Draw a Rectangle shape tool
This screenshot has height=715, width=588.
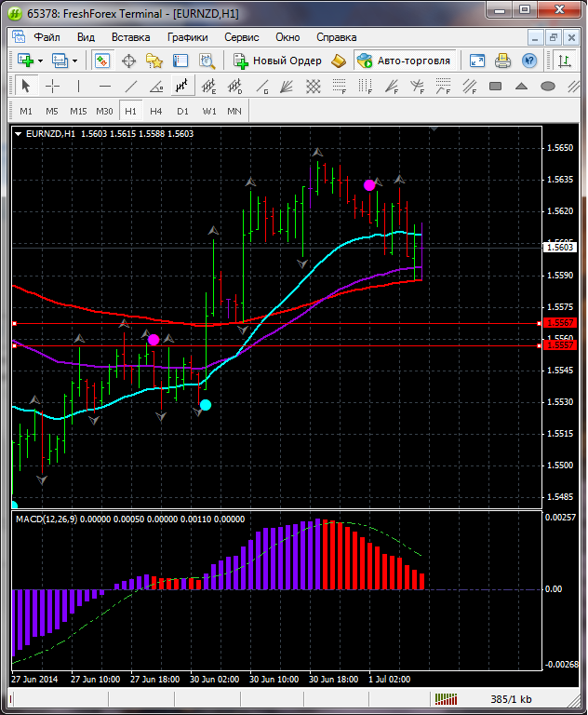pos(496,86)
